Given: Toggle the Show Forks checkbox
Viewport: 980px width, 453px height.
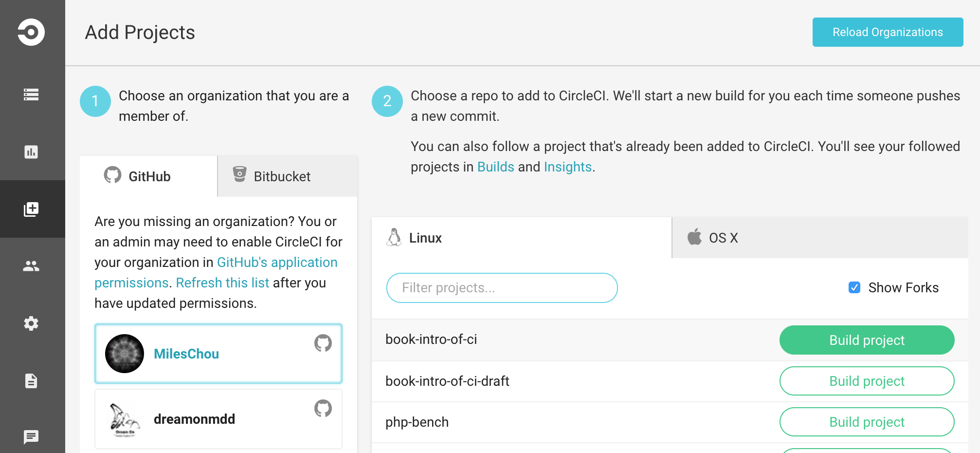Looking at the screenshot, I should (x=854, y=288).
